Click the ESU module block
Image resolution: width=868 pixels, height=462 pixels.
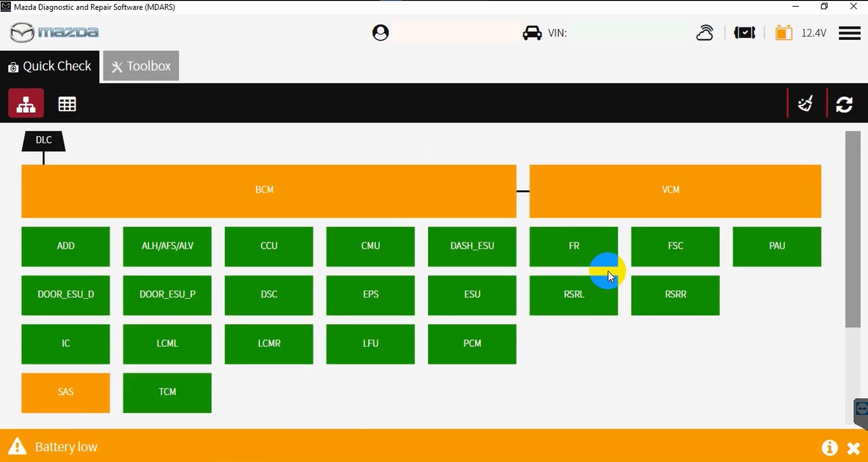pyautogui.click(x=472, y=295)
